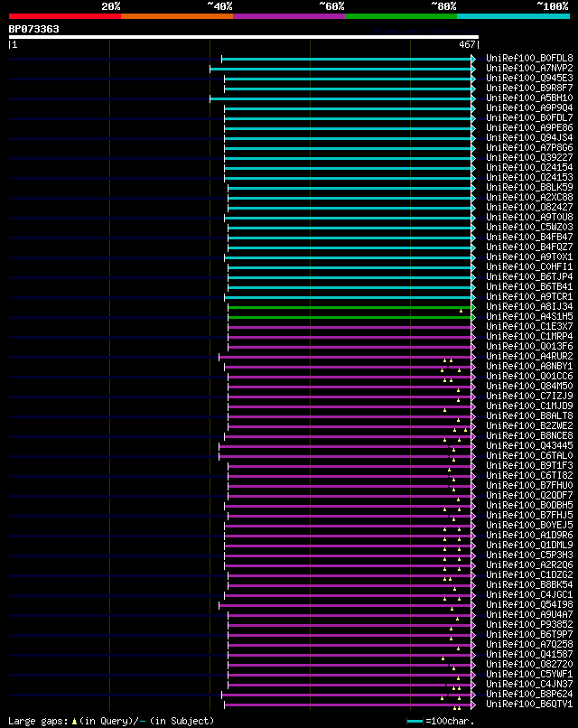Click the UniRef100_B6QTV1 label
Screen dimensions: 578x728
pyautogui.click(x=529, y=705)
